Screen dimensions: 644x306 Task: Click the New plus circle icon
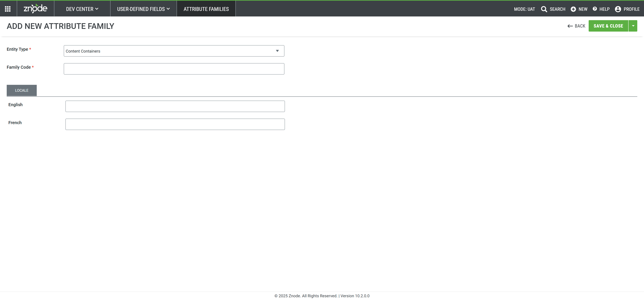click(x=573, y=9)
